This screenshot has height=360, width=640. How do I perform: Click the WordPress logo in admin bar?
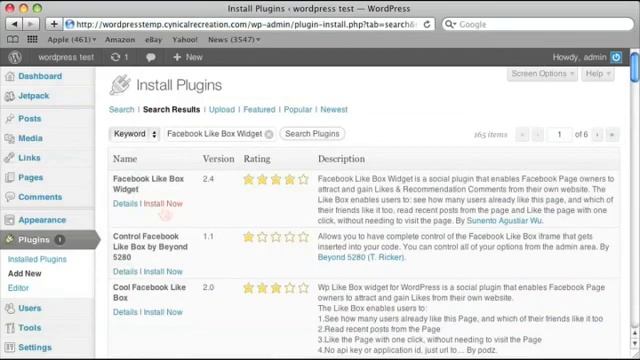click(x=15, y=57)
